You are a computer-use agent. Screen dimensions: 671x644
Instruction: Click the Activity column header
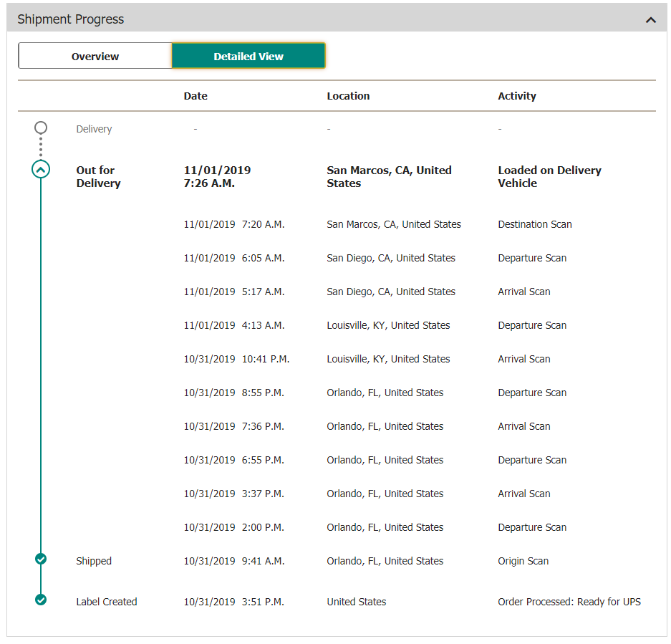(x=517, y=96)
